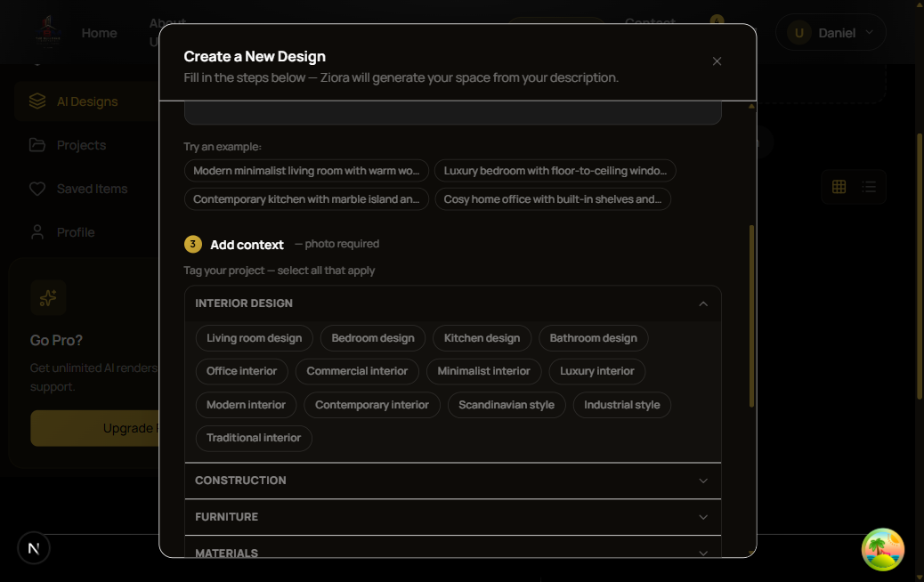Viewport: 924px width, 582px height.
Task: Open the Next.js dev tools badge
Action: click(x=34, y=548)
